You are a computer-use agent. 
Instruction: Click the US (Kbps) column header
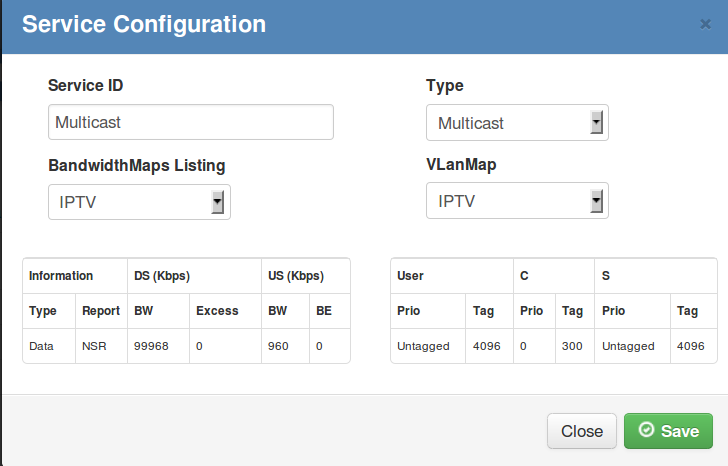coord(296,276)
